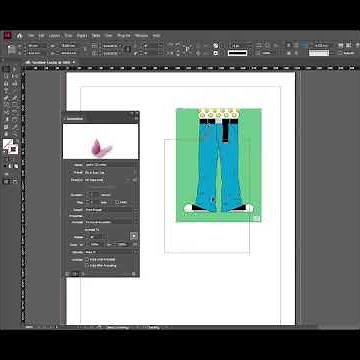Click the Y position field in control bar

pos(37,53)
